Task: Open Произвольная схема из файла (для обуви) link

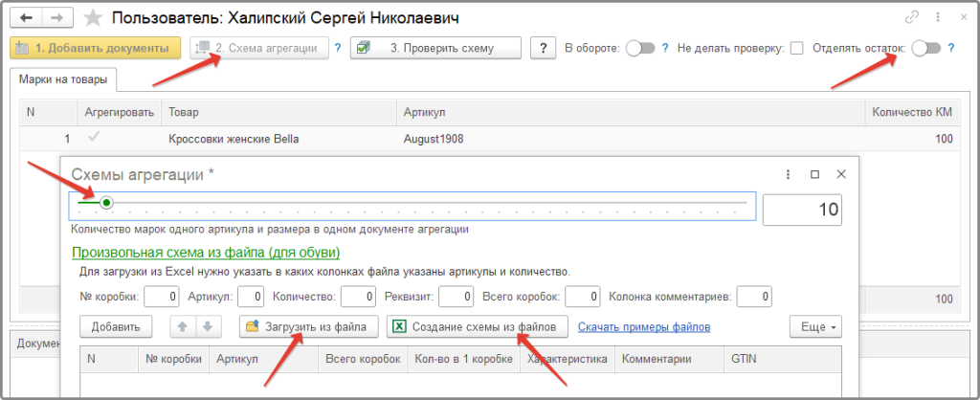Action: [x=206, y=253]
